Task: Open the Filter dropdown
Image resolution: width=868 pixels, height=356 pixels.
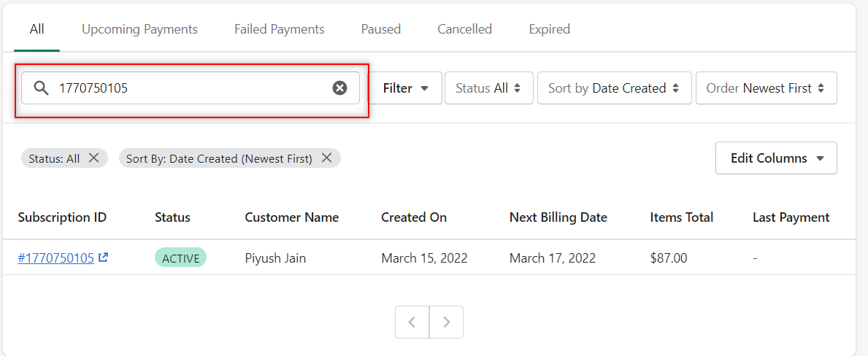Action: (405, 88)
